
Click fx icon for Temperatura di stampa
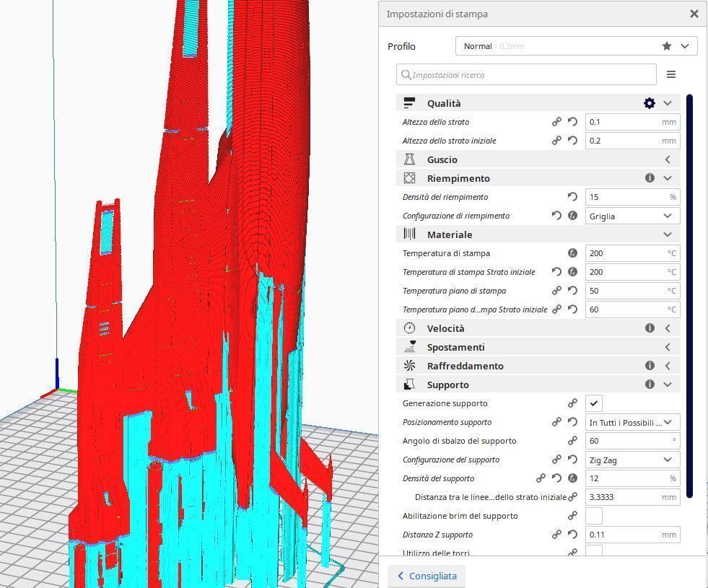click(x=572, y=253)
